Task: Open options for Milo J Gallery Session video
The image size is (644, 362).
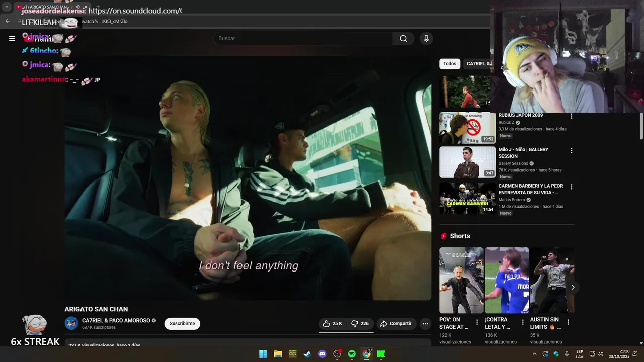Action: click(571, 150)
